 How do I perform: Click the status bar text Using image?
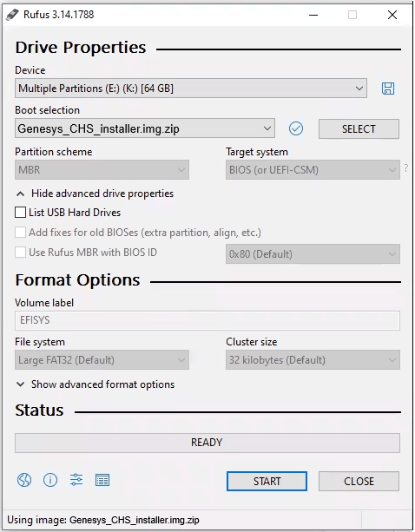click(103, 520)
